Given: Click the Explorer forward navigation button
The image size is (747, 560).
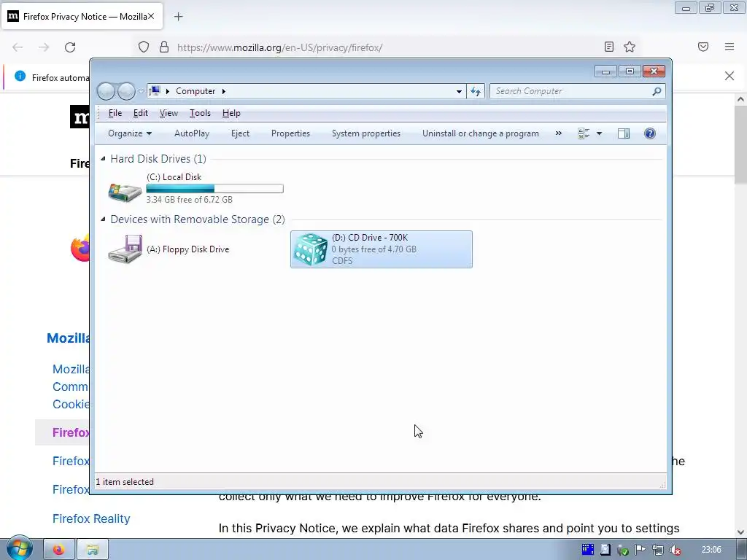Looking at the screenshot, I should coord(126,91).
